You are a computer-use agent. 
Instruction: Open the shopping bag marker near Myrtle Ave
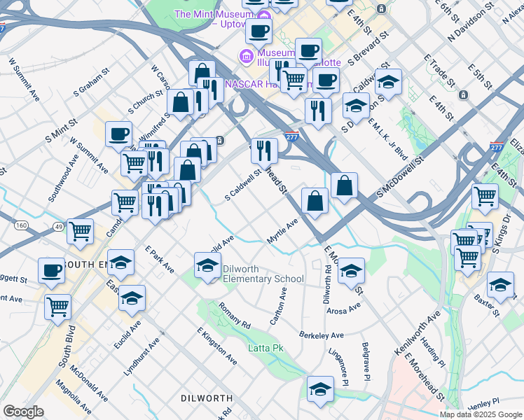pos(315,201)
